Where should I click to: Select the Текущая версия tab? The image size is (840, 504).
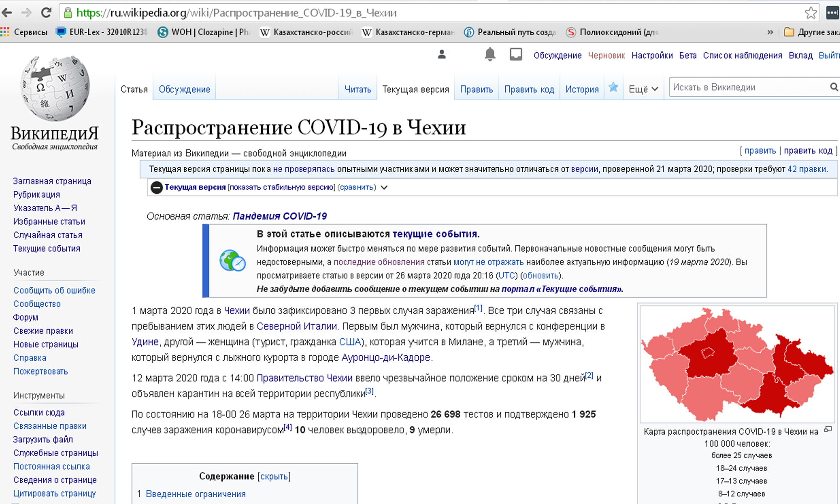click(416, 89)
